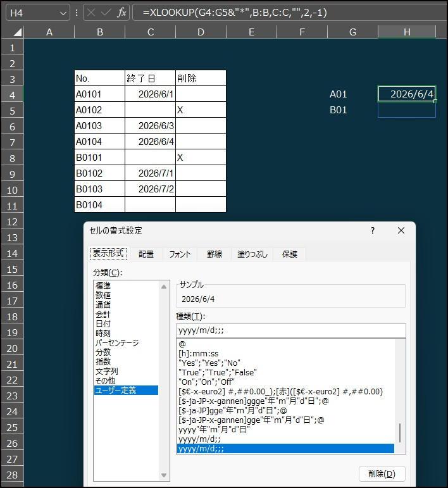Select column H header
This screenshot has height=488, width=448.
pyautogui.click(x=407, y=32)
